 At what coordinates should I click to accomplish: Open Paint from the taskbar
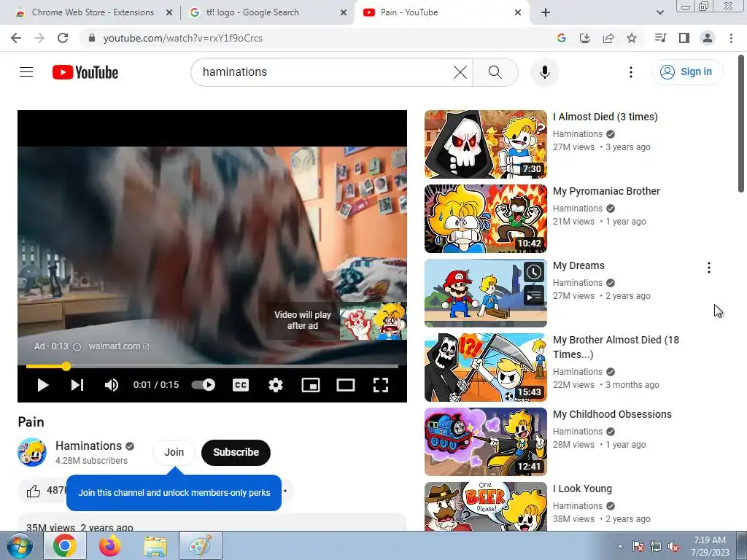point(201,545)
